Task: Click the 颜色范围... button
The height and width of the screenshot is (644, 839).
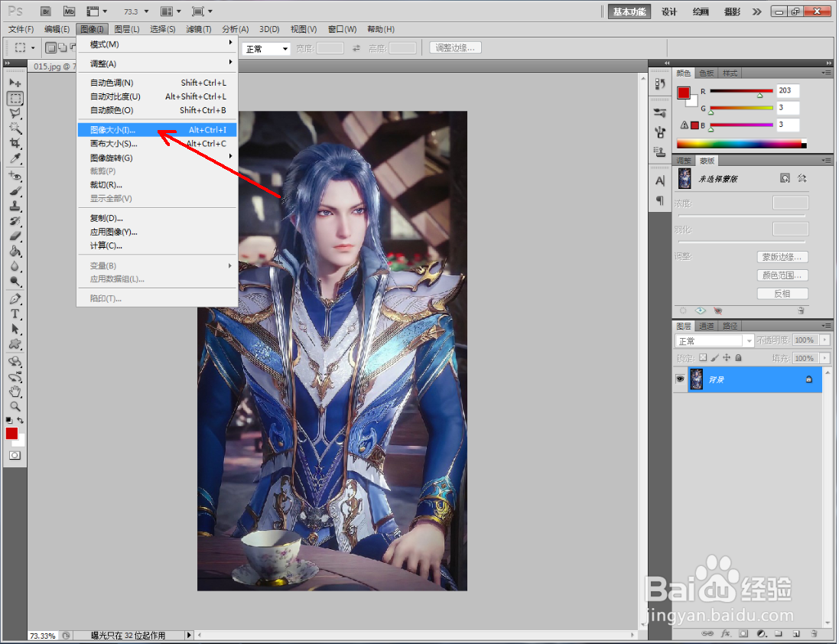Action: [782, 275]
